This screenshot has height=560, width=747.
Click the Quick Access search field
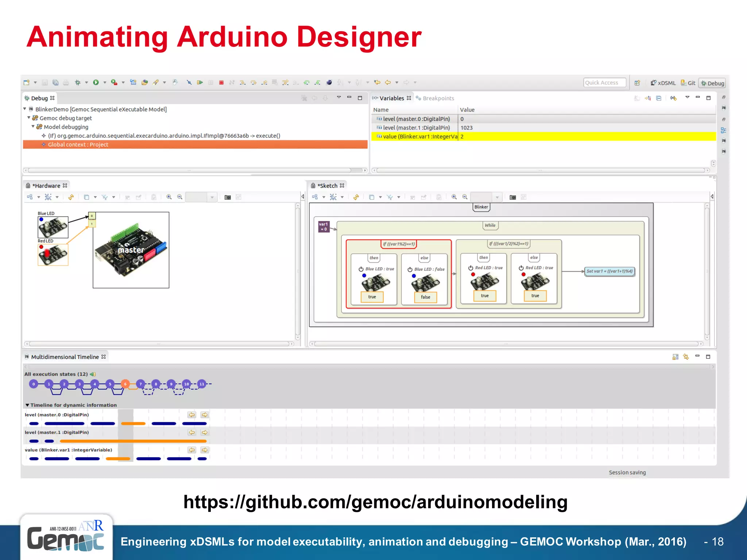click(605, 83)
